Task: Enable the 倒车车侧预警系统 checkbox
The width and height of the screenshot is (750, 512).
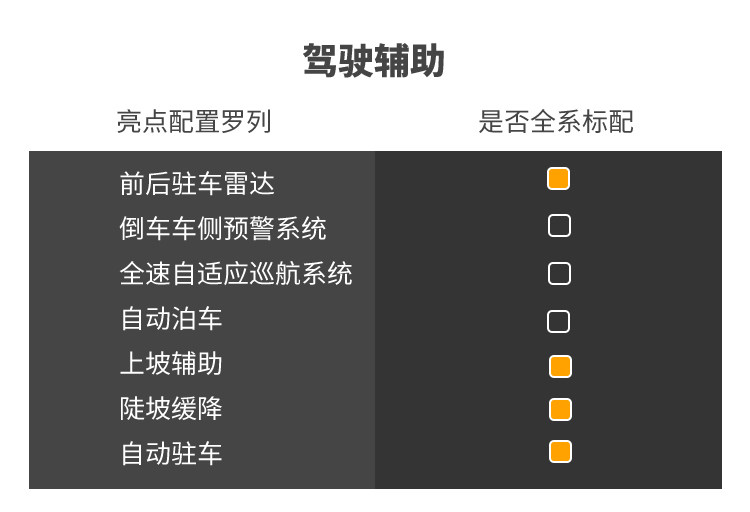Action: [x=559, y=226]
